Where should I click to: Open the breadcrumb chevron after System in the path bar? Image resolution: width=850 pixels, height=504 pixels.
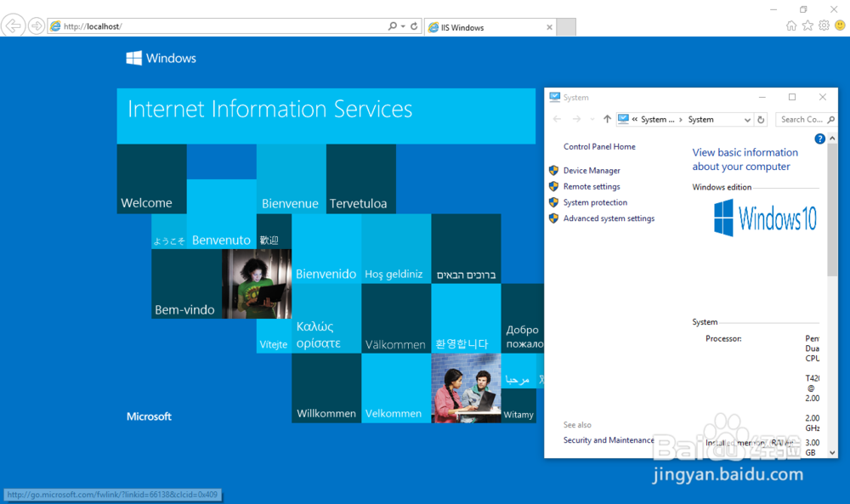coord(680,119)
